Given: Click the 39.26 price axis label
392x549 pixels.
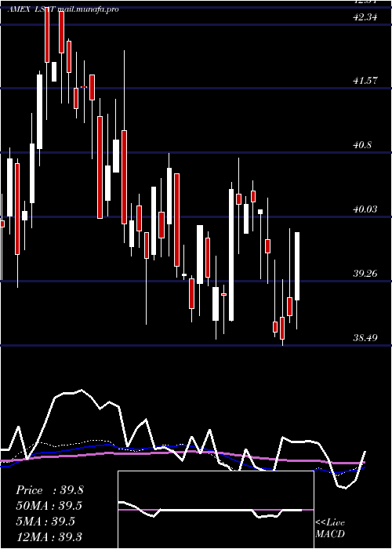Looking at the screenshot, I should [x=365, y=273].
